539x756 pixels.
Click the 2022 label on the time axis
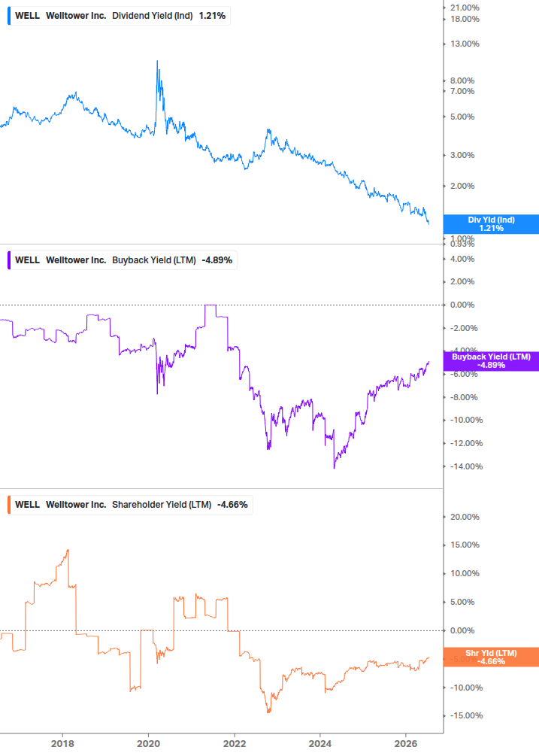click(x=235, y=743)
